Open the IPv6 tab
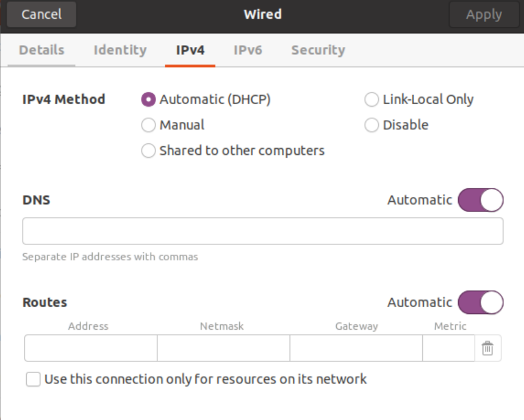The height and width of the screenshot is (420, 524). [248, 50]
